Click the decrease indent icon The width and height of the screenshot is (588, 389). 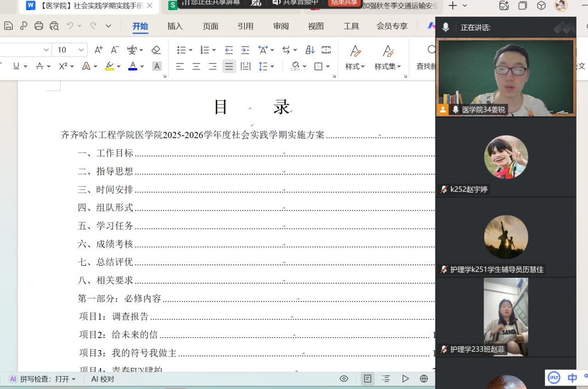229,50
